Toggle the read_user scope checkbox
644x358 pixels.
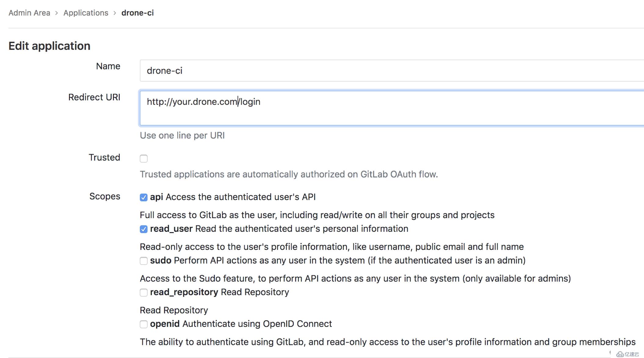144,229
